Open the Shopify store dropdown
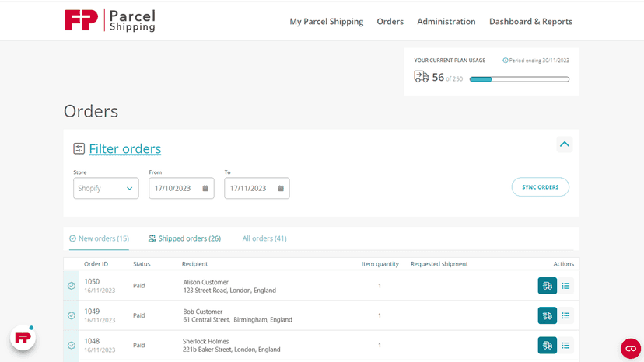 pyautogui.click(x=106, y=189)
